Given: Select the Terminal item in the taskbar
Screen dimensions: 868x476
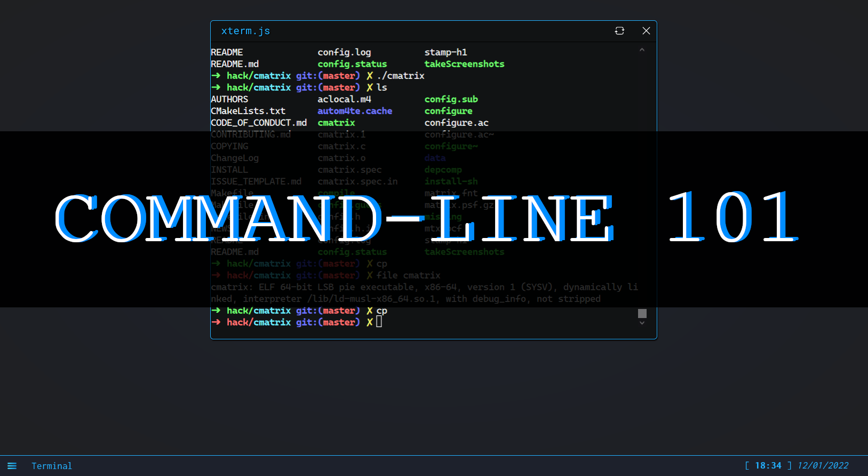Looking at the screenshot, I should point(51,466).
